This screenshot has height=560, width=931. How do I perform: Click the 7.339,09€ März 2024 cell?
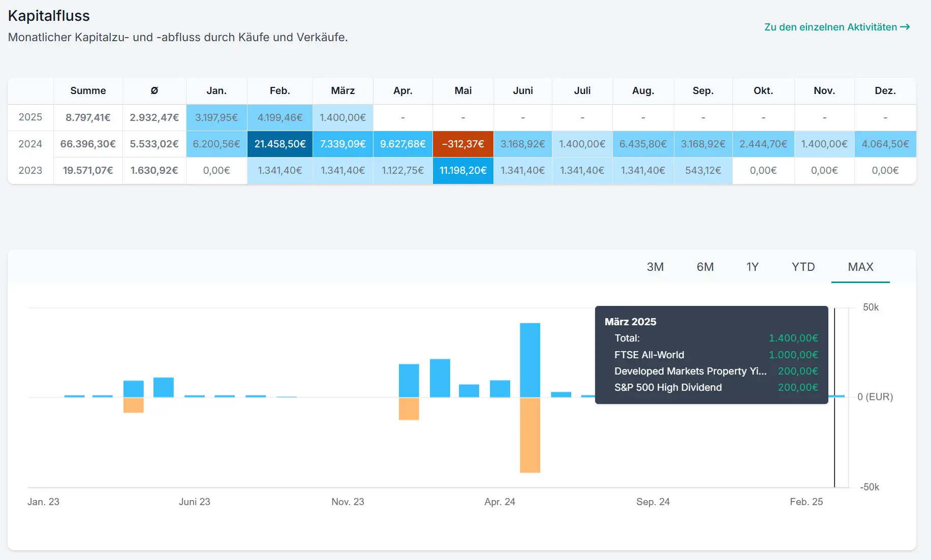coord(343,144)
